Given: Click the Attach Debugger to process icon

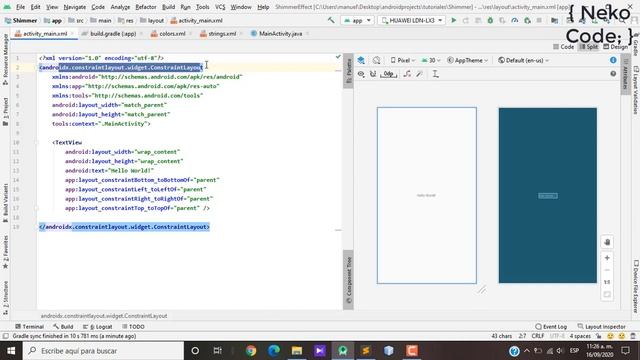Looking at the screenshot, I should click(x=527, y=20).
